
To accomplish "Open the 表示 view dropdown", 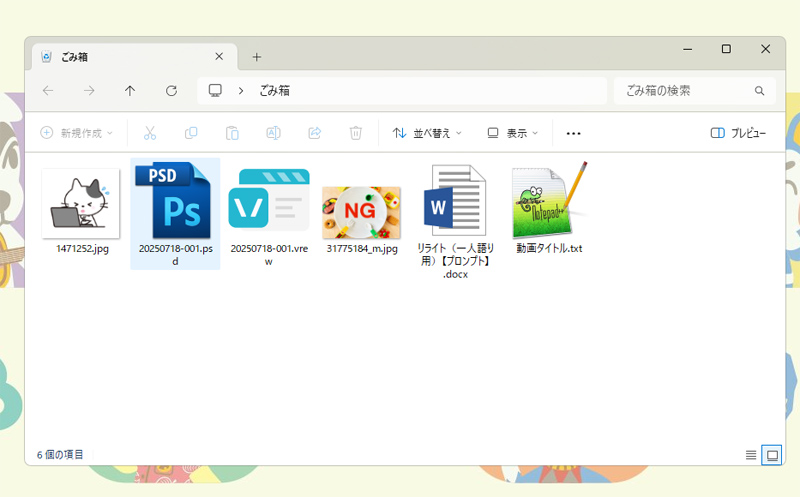I will click(512, 133).
